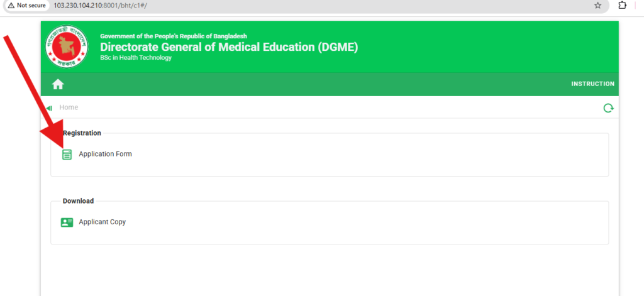Click the "Not secure" label text
This screenshot has height=296, width=644.
[x=31, y=5]
